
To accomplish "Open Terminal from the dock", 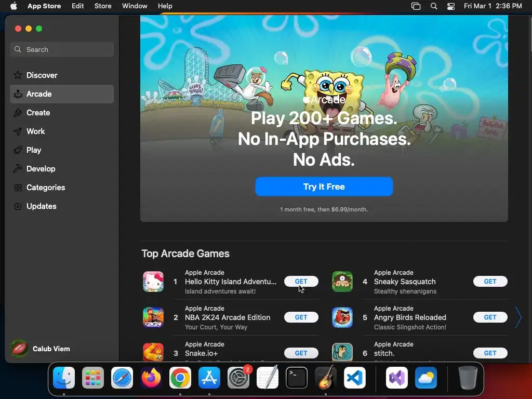I will click(x=297, y=378).
